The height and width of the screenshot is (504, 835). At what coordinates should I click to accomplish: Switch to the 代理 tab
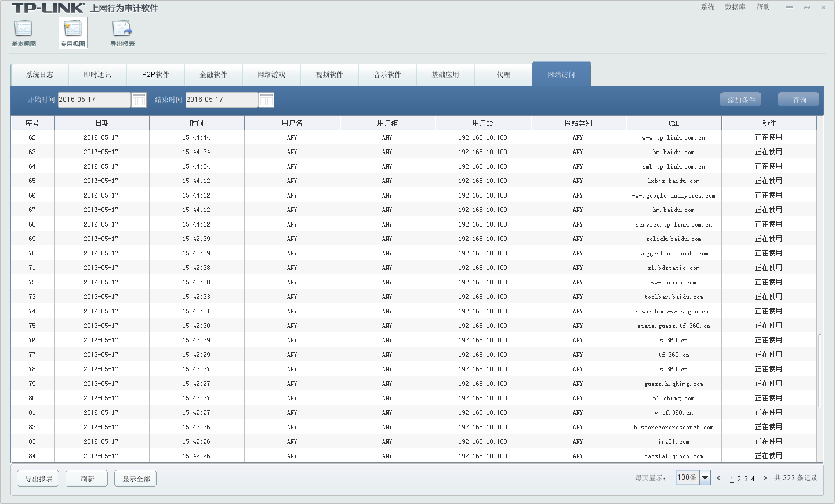503,75
